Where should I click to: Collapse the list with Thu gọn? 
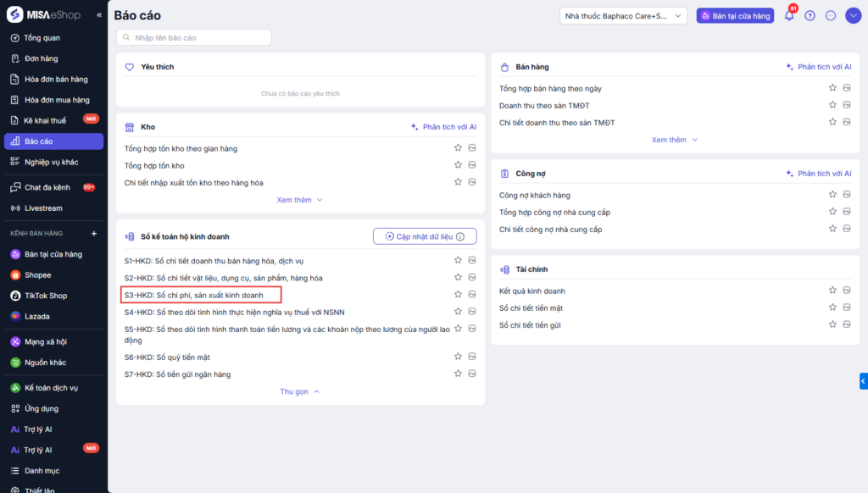click(x=300, y=391)
